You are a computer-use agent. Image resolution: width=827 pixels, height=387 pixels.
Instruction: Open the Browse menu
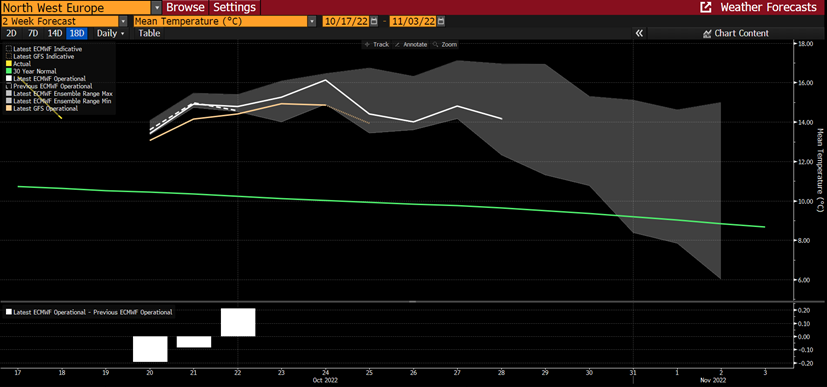pyautogui.click(x=186, y=7)
